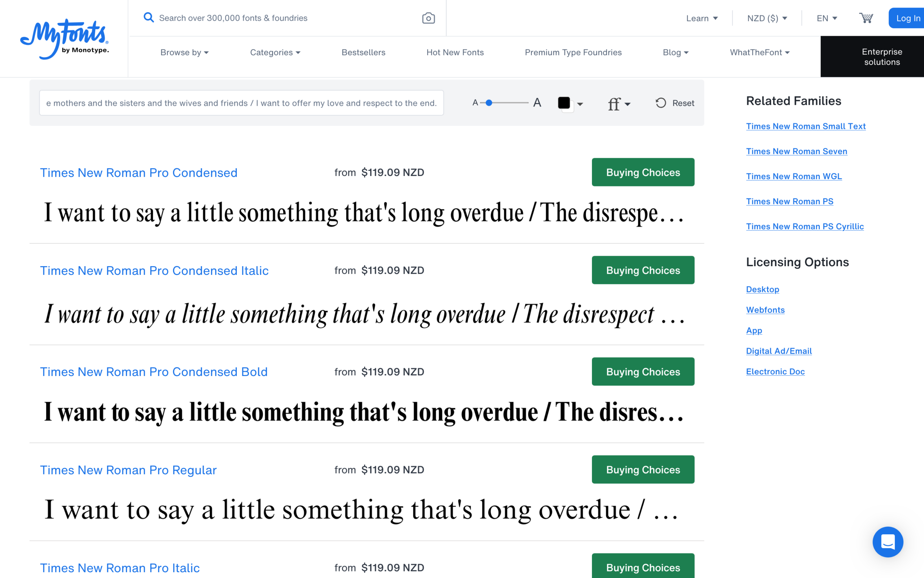
Task: Open the EN language dropdown
Action: click(827, 18)
